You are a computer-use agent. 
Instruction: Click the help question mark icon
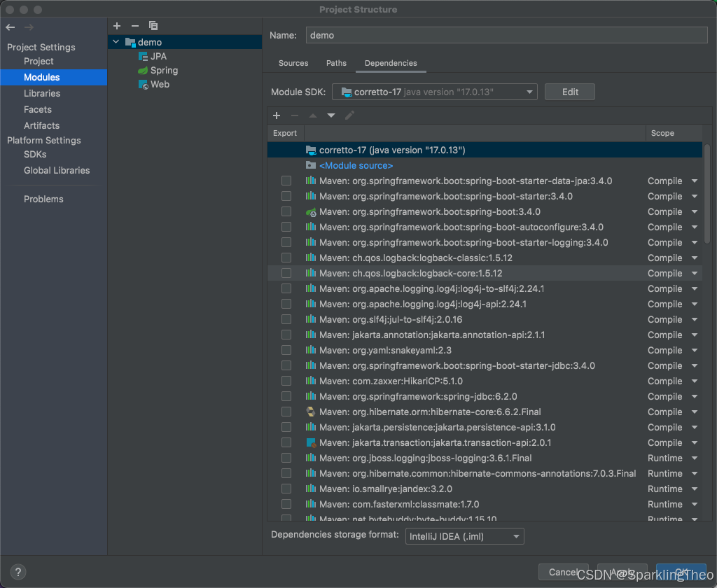click(x=18, y=572)
